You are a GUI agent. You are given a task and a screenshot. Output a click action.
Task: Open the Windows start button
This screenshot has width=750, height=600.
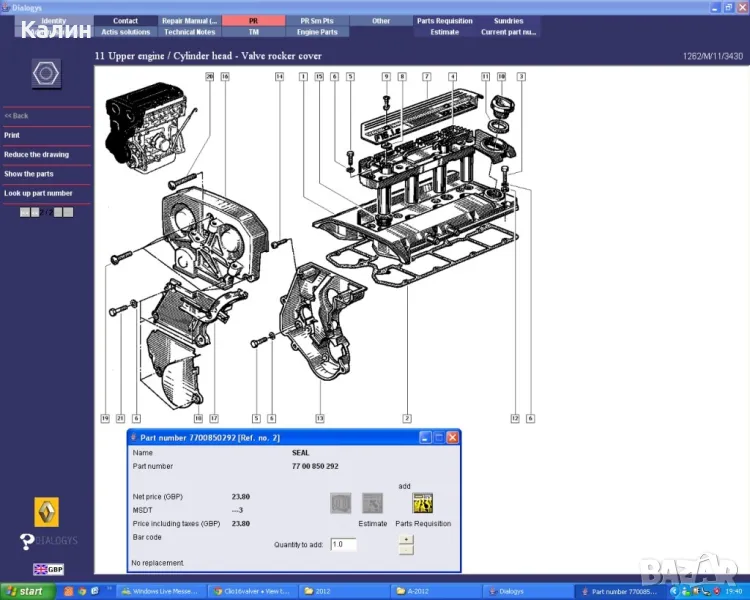coord(24,591)
